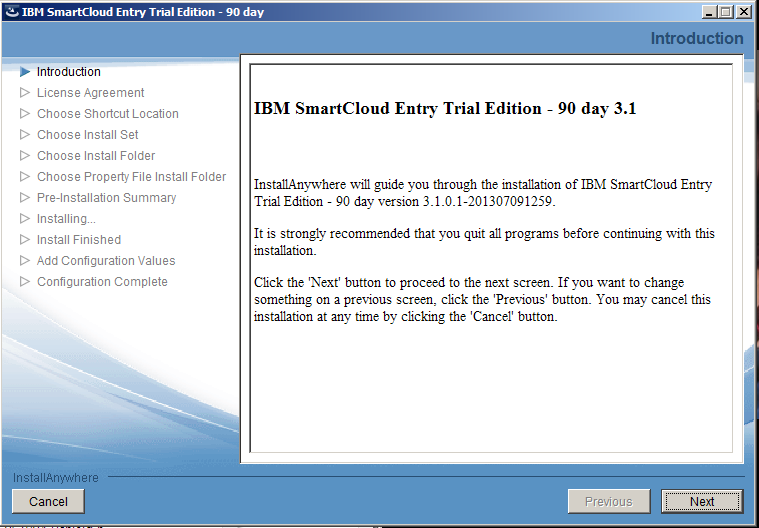Screen dimensions: 759x528
Task: Close the installer window
Action: (x=744, y=11)
